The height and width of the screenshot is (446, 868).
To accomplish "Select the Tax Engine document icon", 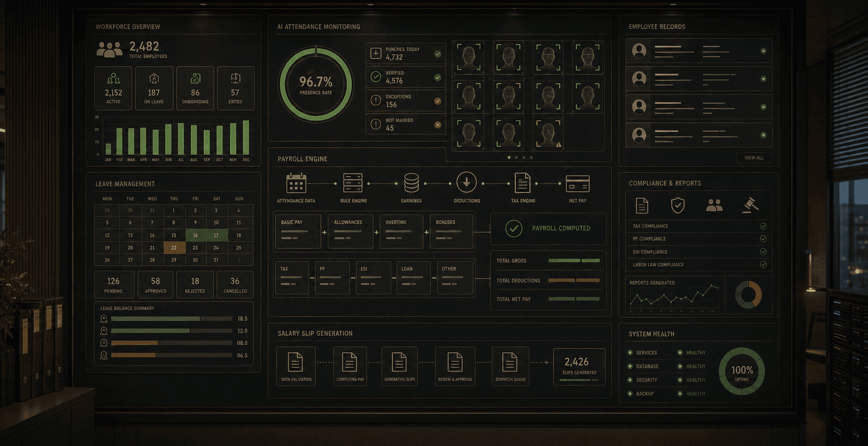I will tap(522, 183).
